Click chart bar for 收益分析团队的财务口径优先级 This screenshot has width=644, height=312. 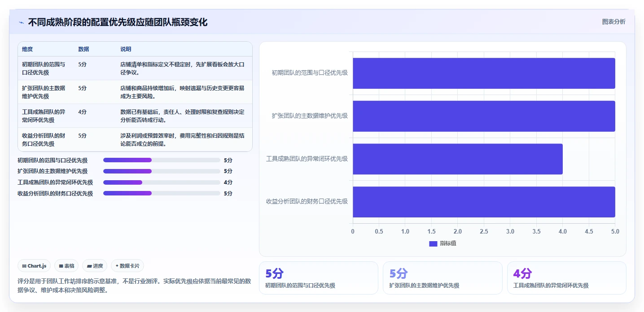pos(484,202)
